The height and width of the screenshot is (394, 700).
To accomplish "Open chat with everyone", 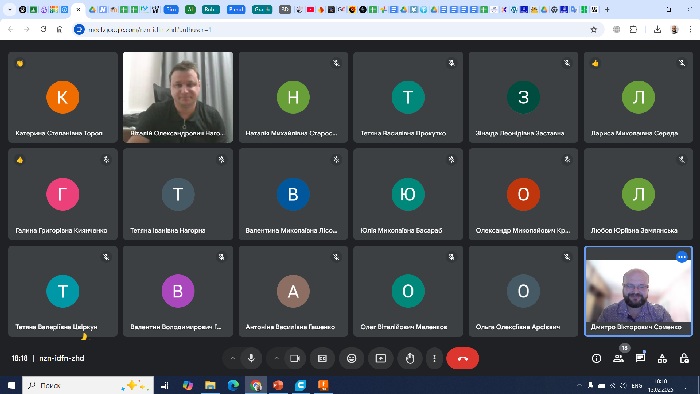I will pyautogui.click(x=640, y=358).
